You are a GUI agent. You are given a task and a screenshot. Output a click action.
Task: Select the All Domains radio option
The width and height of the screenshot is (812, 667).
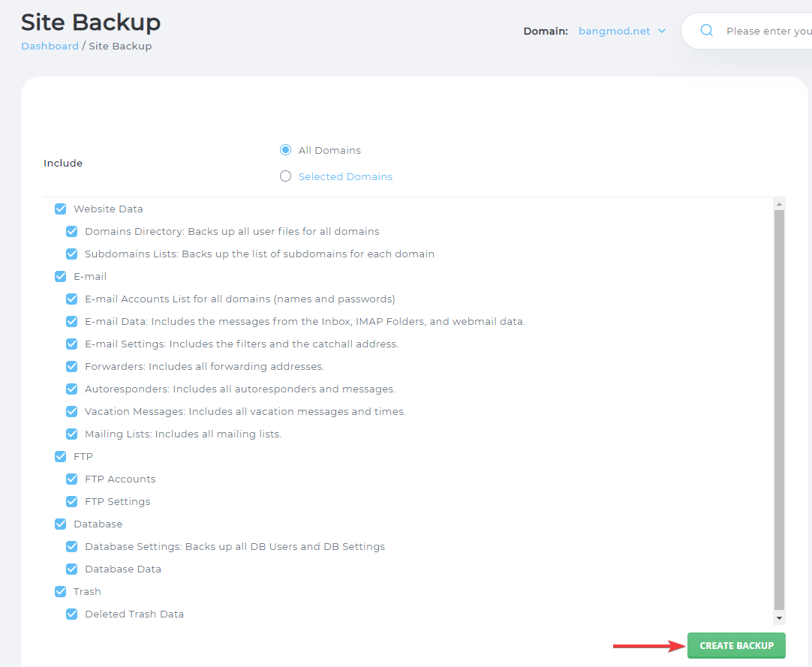[285, 149]
